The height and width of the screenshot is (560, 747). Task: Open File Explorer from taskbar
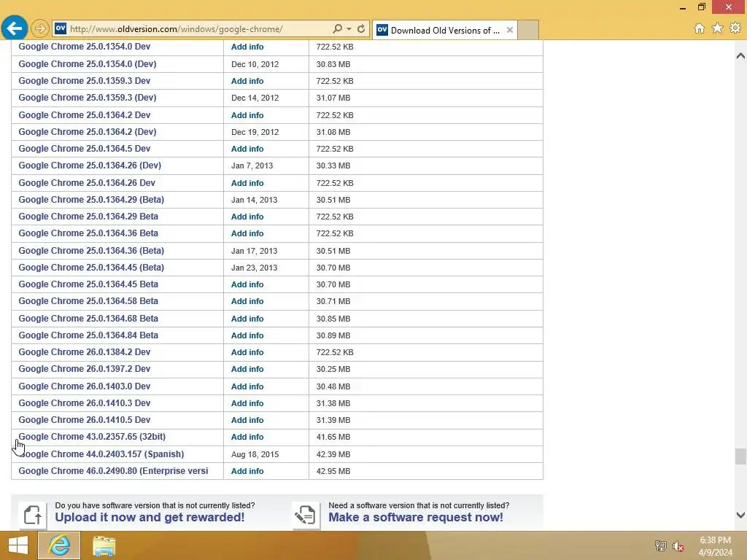104,545
